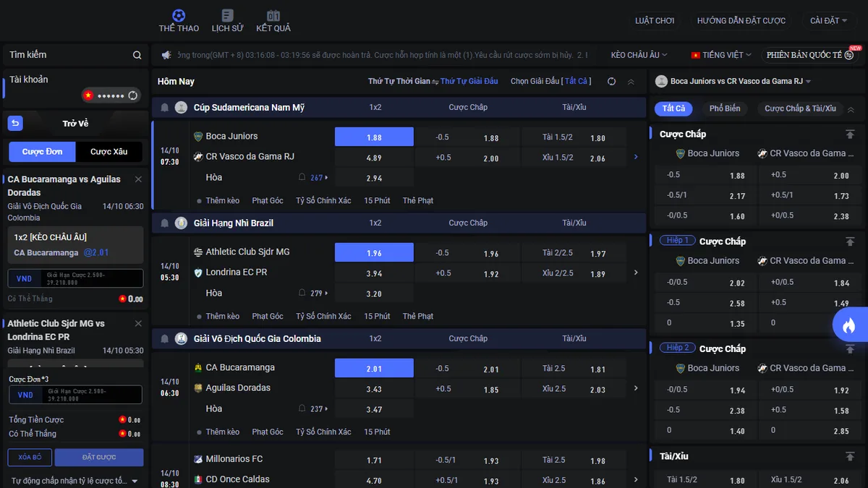
Task: Select the Phổ Biến market tab
Action: [x=725, y=108]
